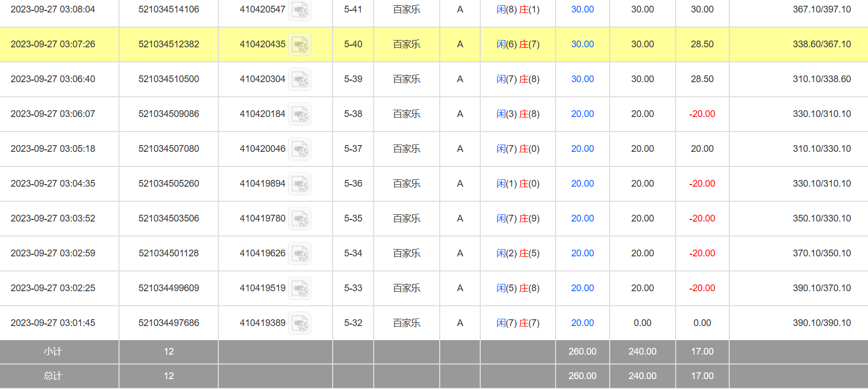868x390 pixels.
Task: Open bet amount 30.00 link in row 5-41
Action: pos(582,9)
